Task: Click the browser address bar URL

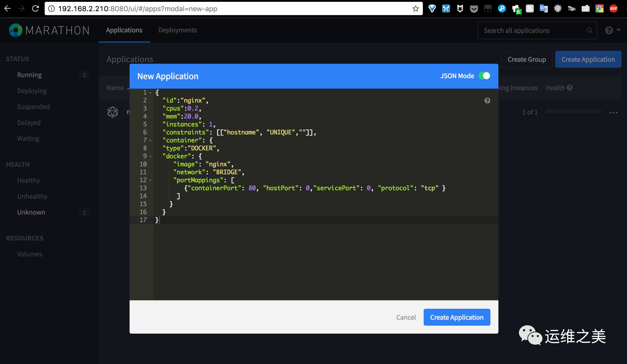Action: pyautogui.click(x=138, y=9)
